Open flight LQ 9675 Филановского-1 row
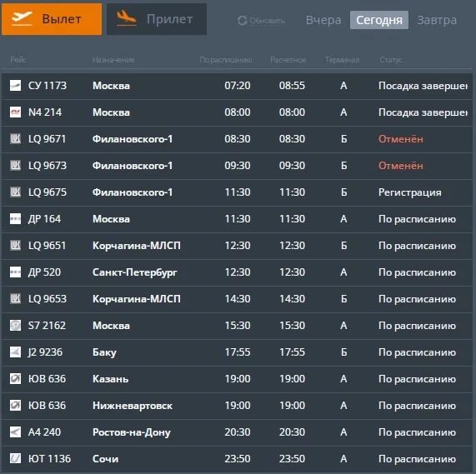 (x=237, y=192)
